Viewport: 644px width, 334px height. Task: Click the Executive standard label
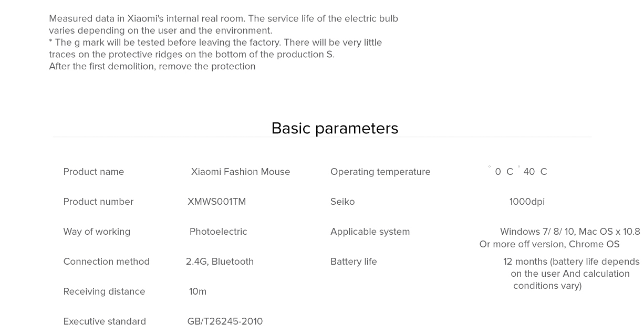(105, 321)
